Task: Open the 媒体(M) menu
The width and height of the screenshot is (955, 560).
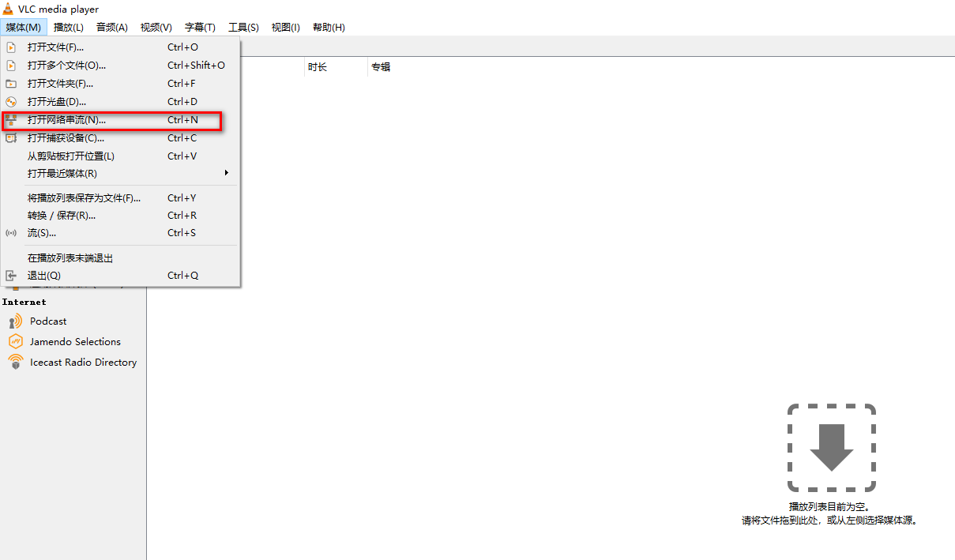Action: pos(23,28)
